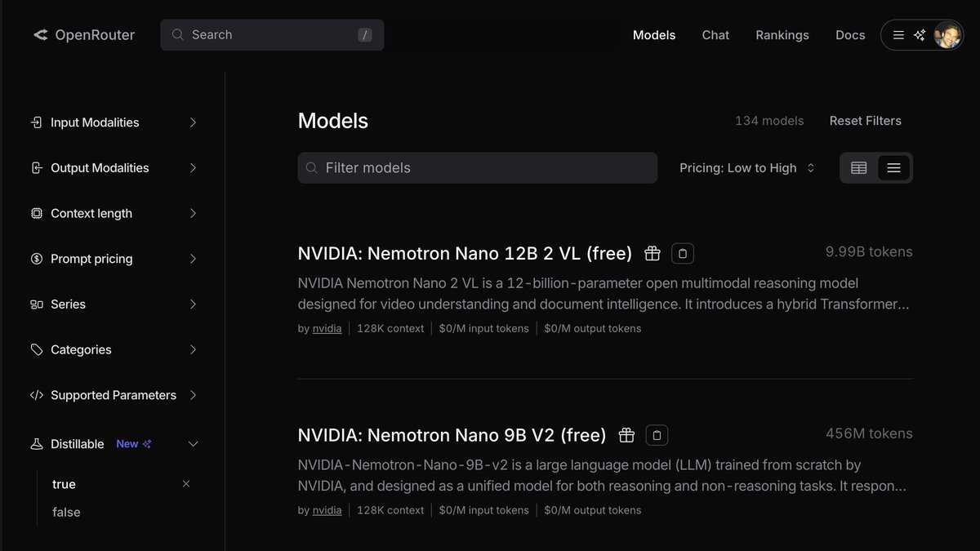The image size is (980, 551).
Task: Click 128K context under Nemotron Nano 12B
Action: [390, 328]
